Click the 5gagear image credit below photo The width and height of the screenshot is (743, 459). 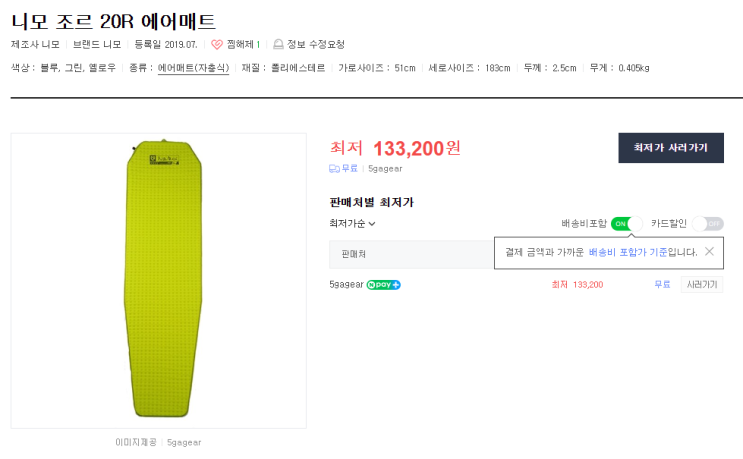[184, 441]
